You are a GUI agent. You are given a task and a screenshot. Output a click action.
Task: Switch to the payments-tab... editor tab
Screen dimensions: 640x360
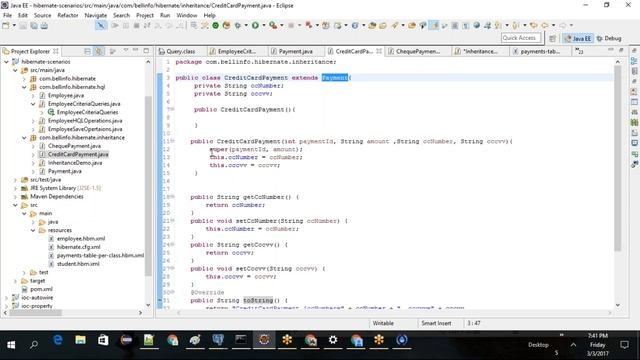540,51
